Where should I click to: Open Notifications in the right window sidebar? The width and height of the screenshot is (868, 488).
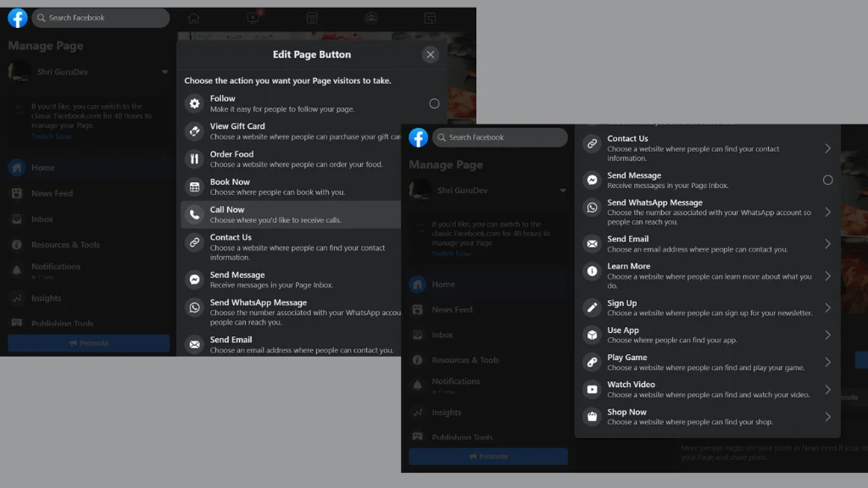pos(488,385)
